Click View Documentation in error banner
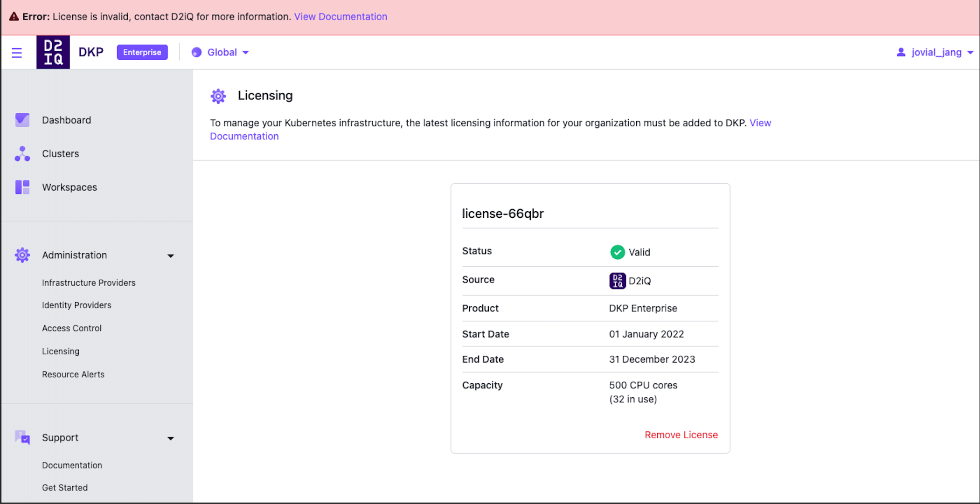The image size is (980, 504). click(341, 16)
